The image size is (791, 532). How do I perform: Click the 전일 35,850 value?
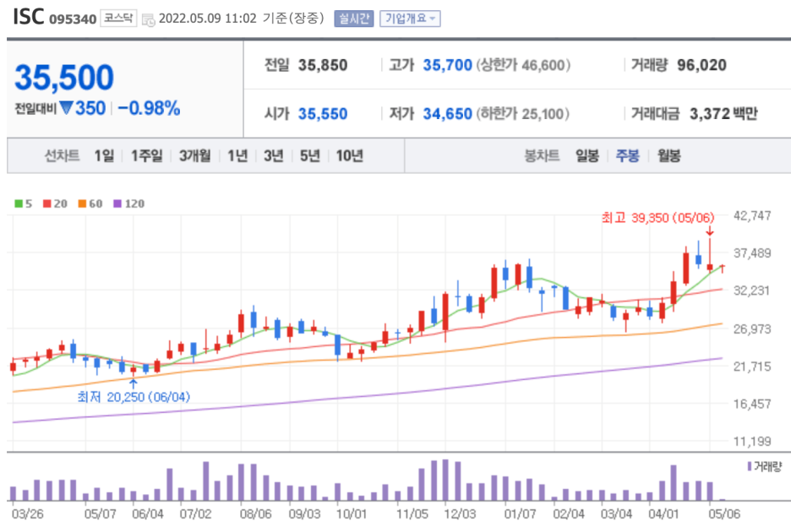coord(322,65)
